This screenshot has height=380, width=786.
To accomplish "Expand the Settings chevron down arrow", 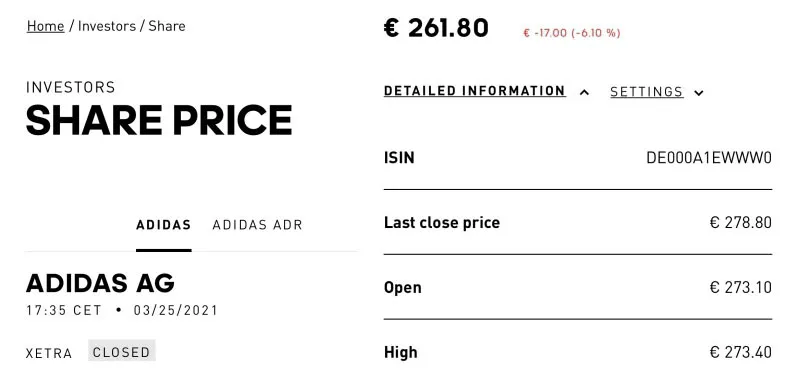I will click(699, 93).
